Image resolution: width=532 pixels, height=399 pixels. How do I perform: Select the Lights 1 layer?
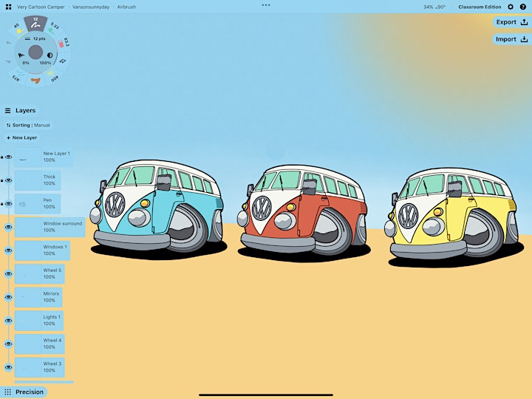coord(39,321)
